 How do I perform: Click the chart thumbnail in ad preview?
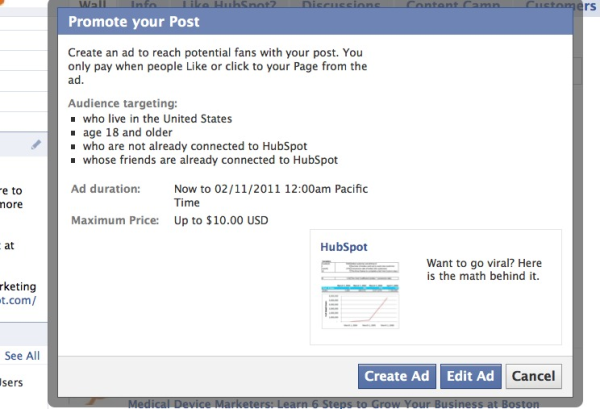357,295
